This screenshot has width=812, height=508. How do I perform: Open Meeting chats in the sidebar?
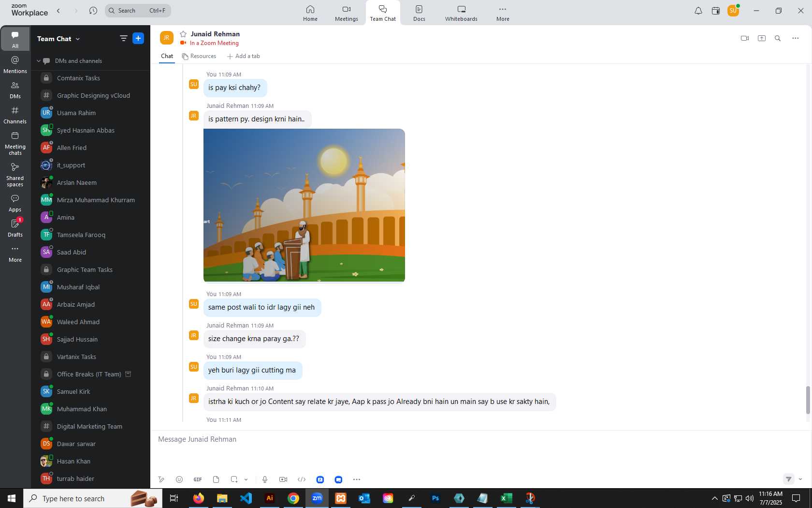tap(15, 143)
